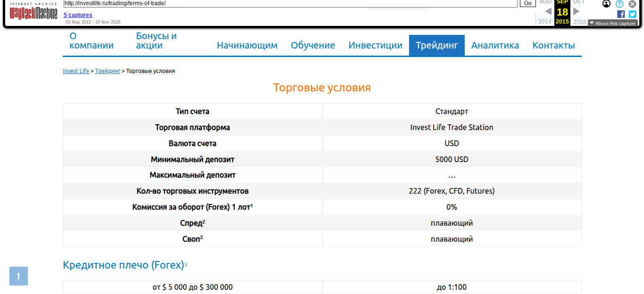
Task: Open the Трейдинг navigation tab
Action: coord(436,45)
